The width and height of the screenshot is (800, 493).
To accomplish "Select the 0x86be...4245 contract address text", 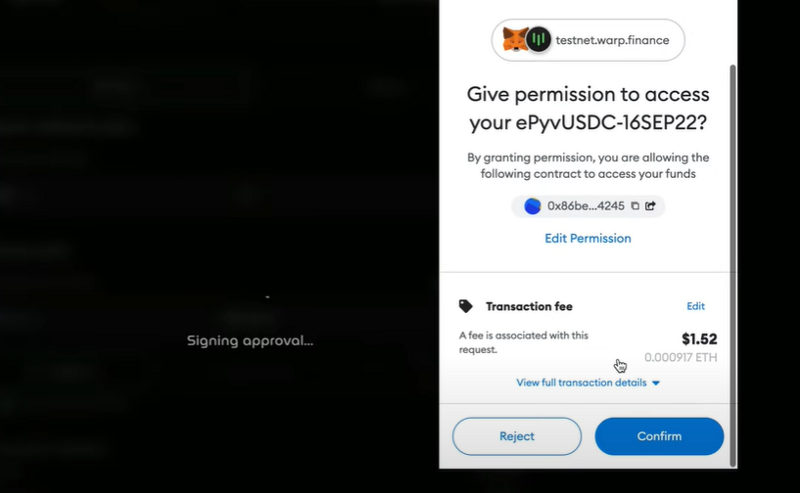I will pos(586,206).
